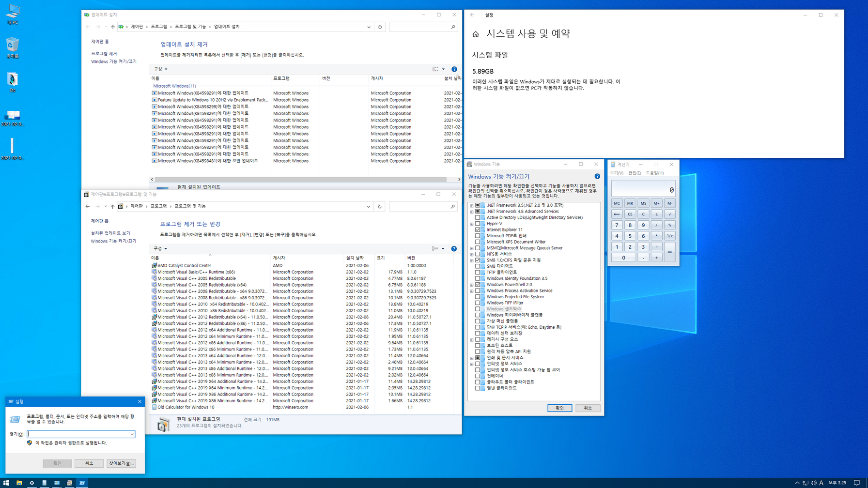Refresh the 프로그램 및 기능 address bar
This screenshot has width=868, height=488.
click(380, 207)
